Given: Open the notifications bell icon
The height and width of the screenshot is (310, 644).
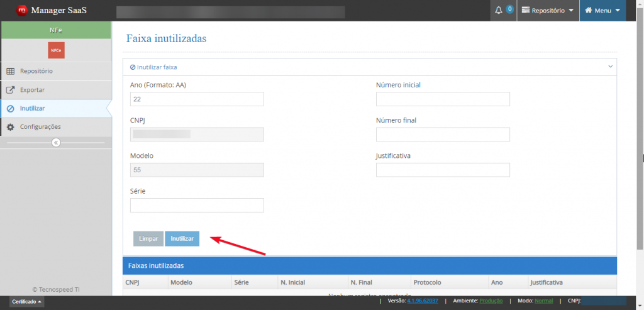Looking at the screenshot, I should pos(499,10).
